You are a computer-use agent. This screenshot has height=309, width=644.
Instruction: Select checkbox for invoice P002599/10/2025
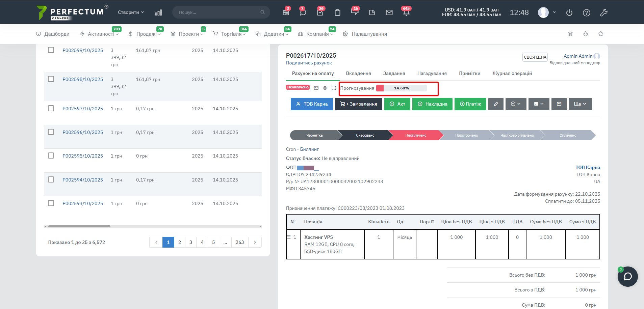[51, 50]
